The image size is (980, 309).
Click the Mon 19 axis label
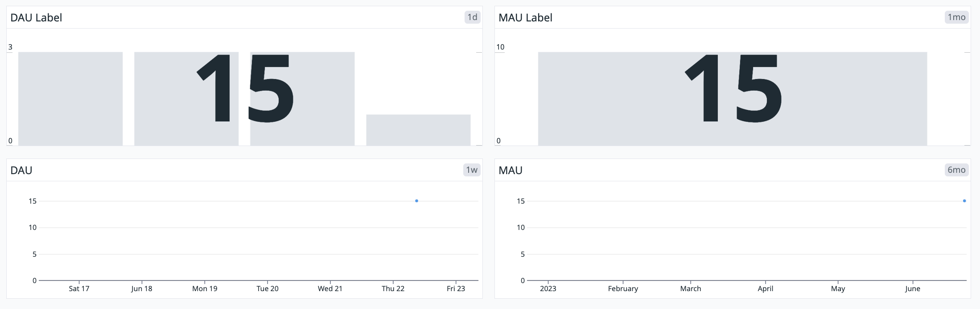[x=205, y=288]
